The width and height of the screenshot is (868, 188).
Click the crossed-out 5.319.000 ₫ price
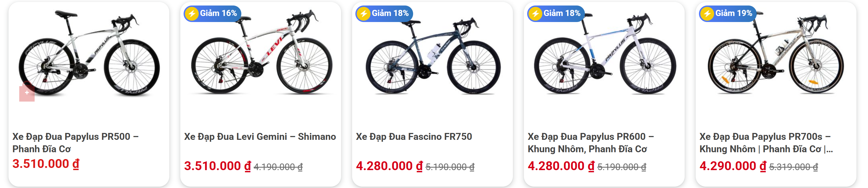pyautogui.click(x=794, y=167)
